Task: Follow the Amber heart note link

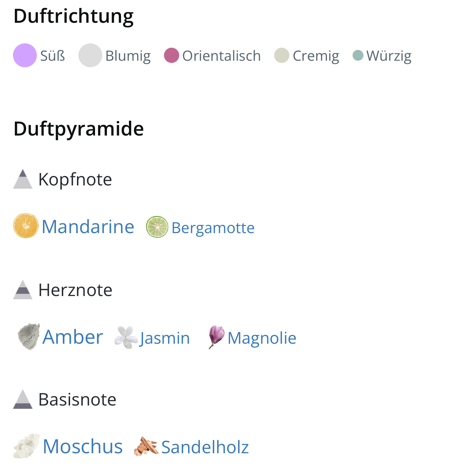Action: (73, 337)
